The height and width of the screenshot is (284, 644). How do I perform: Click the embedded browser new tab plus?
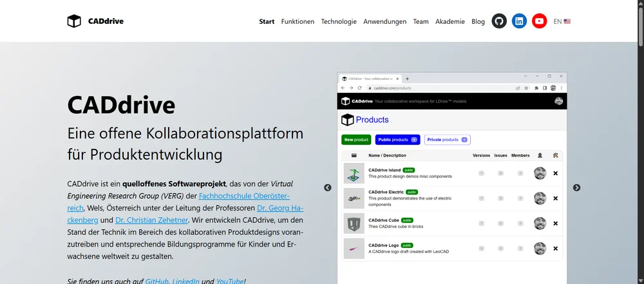click(408, 79)
